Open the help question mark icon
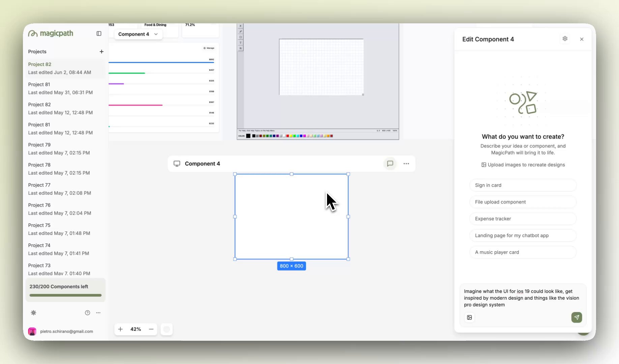This screenshot has height=364, width=619. 87,313
